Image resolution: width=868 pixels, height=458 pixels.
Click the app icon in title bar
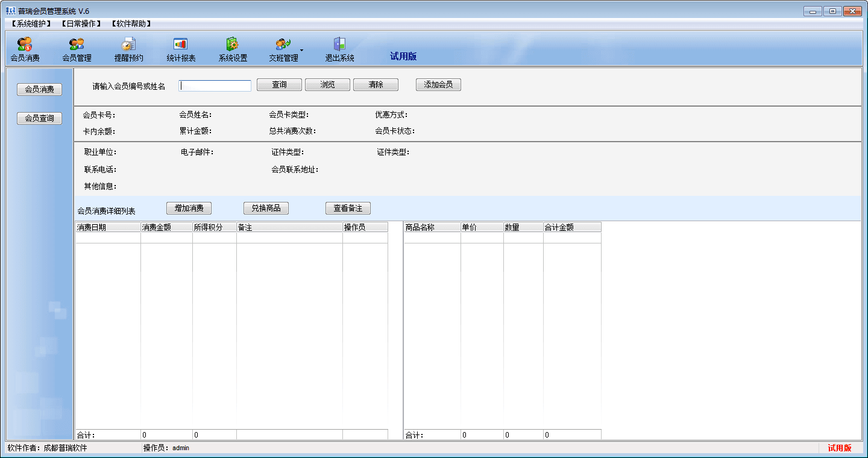click(x=10, y=11)
